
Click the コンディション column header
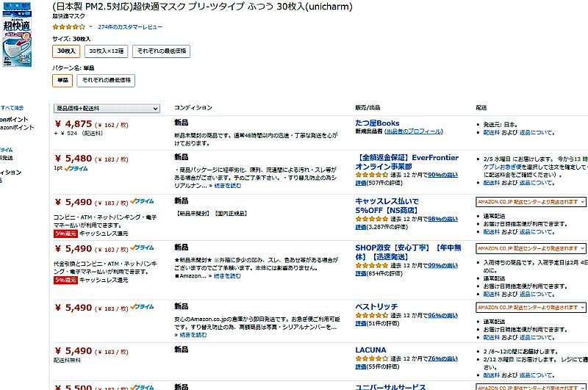tap(193, 107)
